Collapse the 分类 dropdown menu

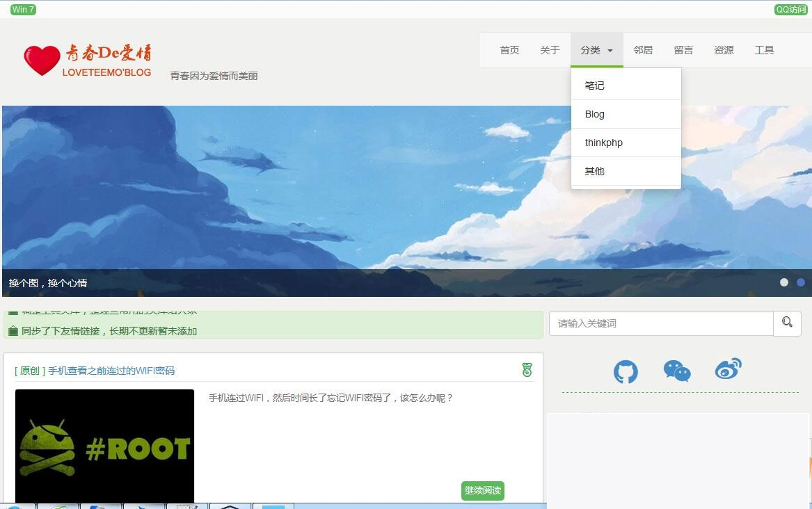[x=596, y=49]
